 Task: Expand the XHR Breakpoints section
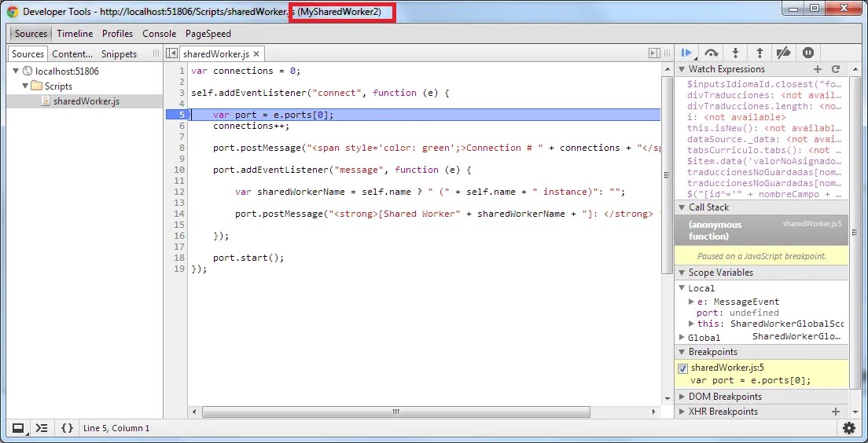coord(682,412)
